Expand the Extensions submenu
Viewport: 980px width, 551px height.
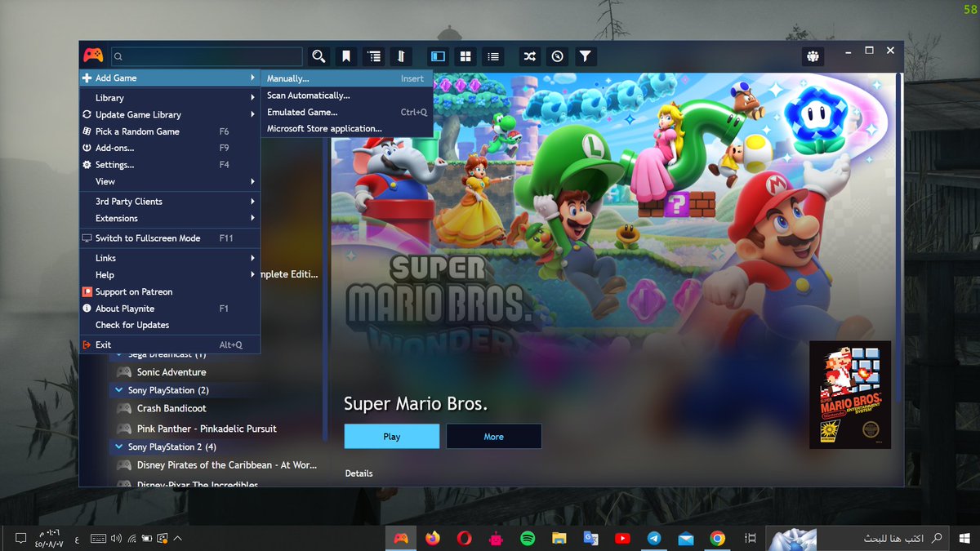[170, 218]
